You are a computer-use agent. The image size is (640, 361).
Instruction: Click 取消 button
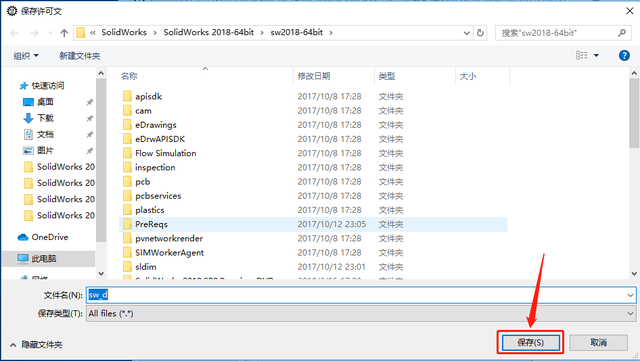598,342
